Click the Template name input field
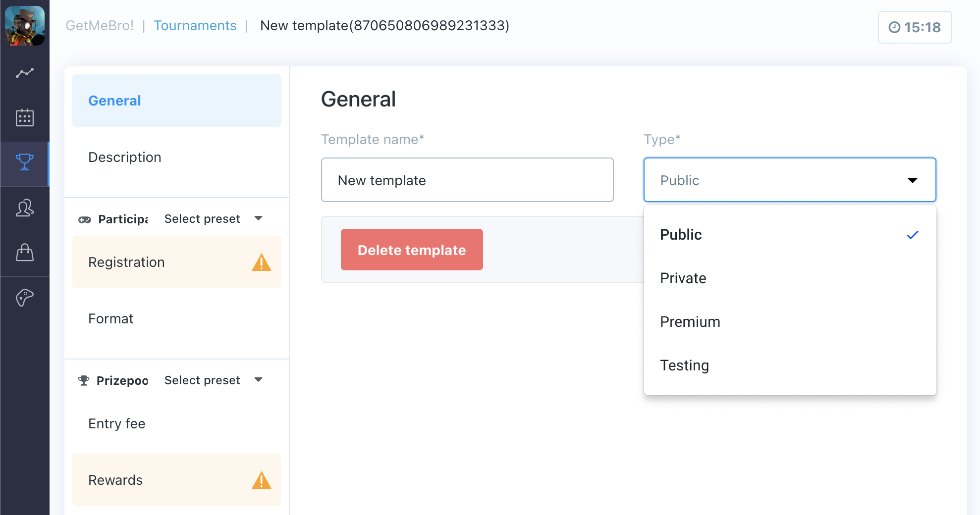This screenshot has width=980, height=515. (x=467, y=180)
